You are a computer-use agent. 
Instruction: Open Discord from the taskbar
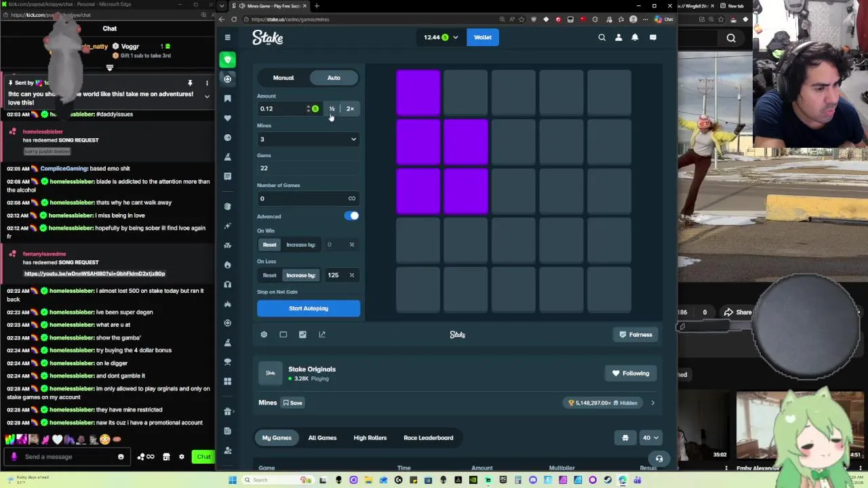[x=532, y=480]
